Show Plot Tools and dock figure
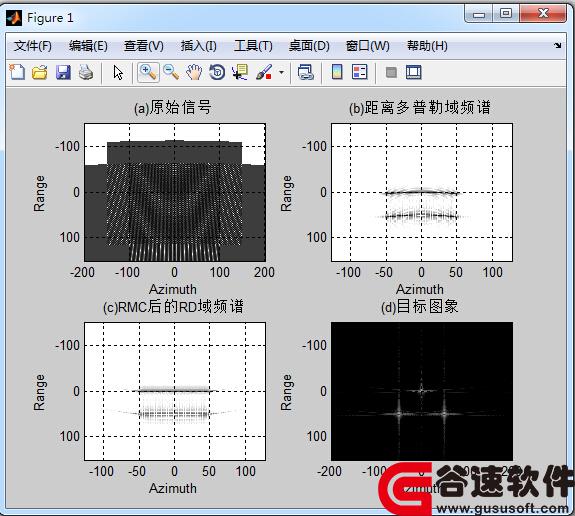This screenshot has height=516, width=575. (x=414, y=72)
